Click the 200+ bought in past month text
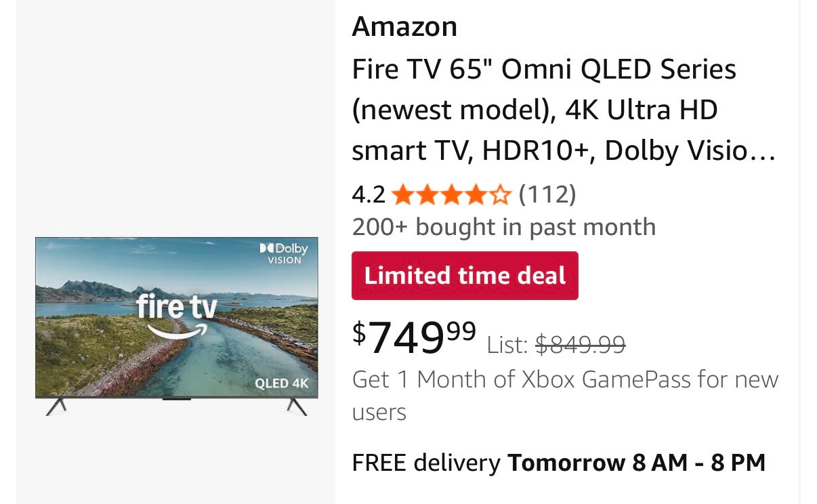817x504 pixels. [503, 226]
